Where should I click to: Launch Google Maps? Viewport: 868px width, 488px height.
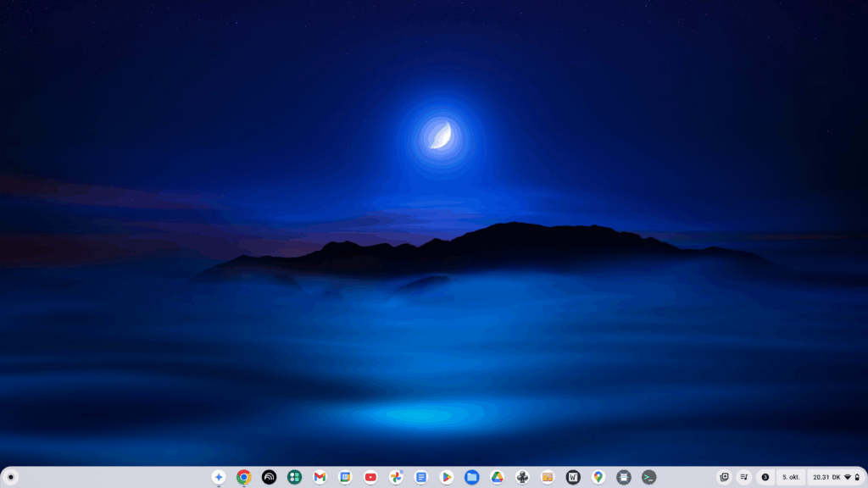coord(598,476)
